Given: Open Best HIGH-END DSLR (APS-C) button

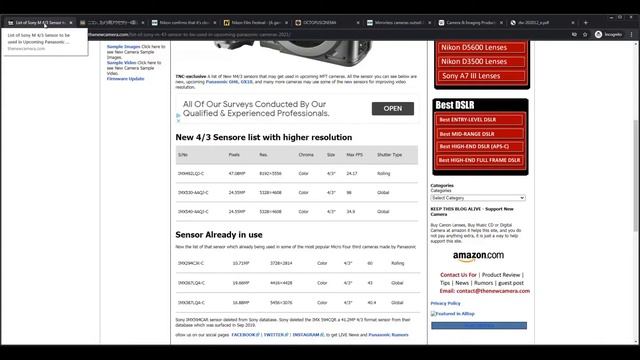Looking at the screenshot, I should click(479, 147).
